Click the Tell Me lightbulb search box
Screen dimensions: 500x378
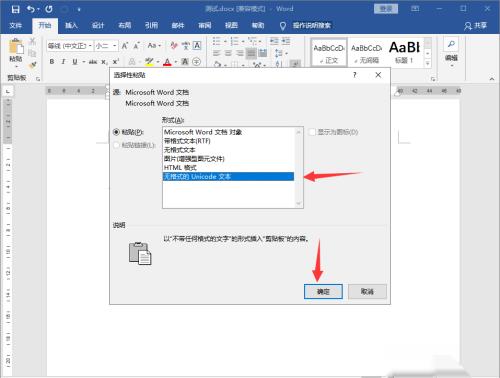(305, 25)
